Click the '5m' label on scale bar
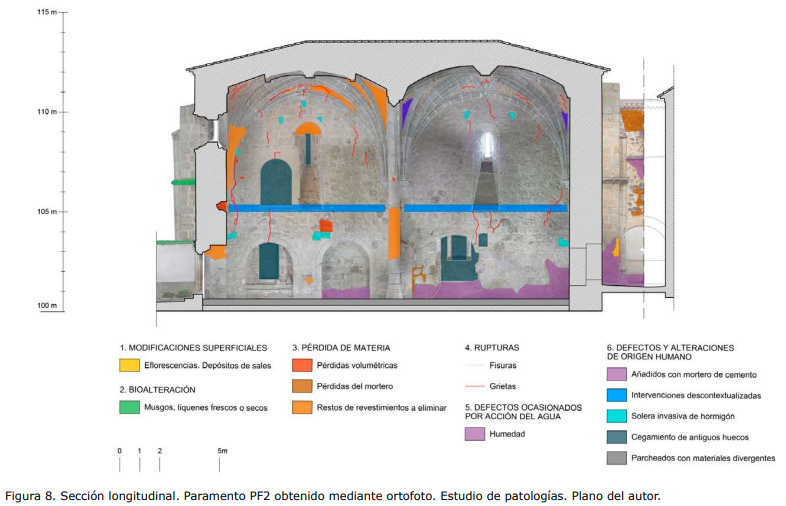 [x=223, y=451]
